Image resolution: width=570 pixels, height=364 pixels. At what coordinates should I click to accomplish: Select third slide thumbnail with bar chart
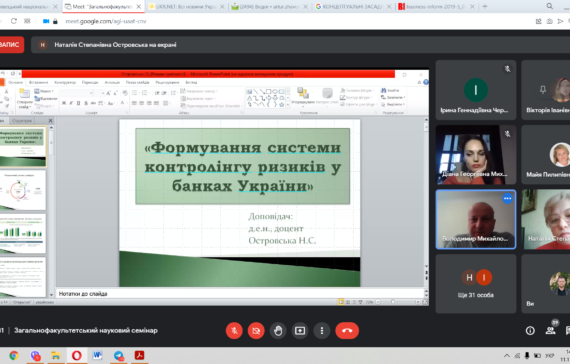[x=23, y=233]
